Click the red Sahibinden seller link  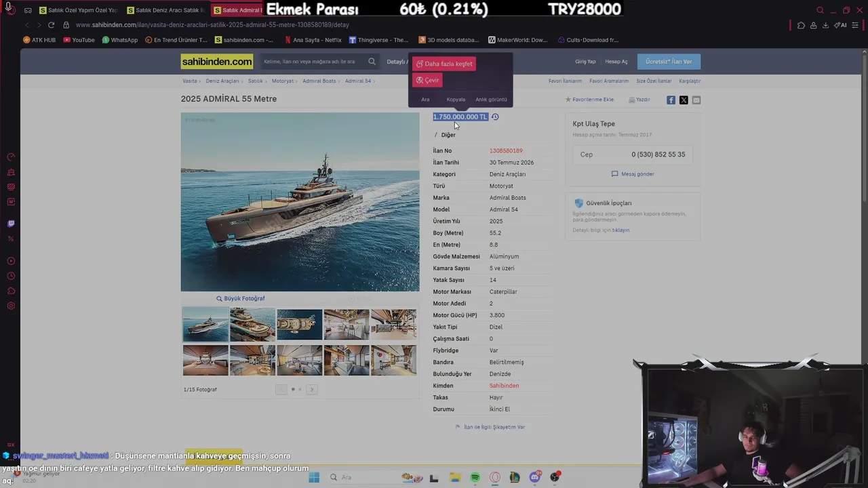504,386
